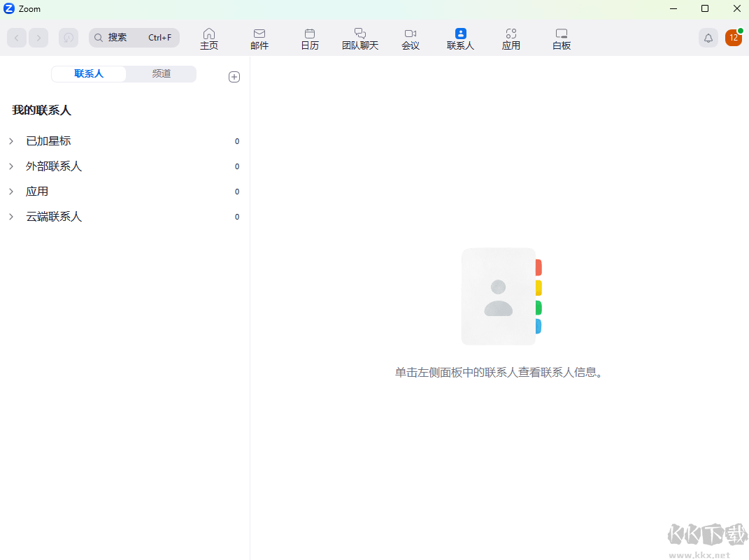The image size is (749, 560).
Task: Click the notifications bell icon
Action: 708,38
